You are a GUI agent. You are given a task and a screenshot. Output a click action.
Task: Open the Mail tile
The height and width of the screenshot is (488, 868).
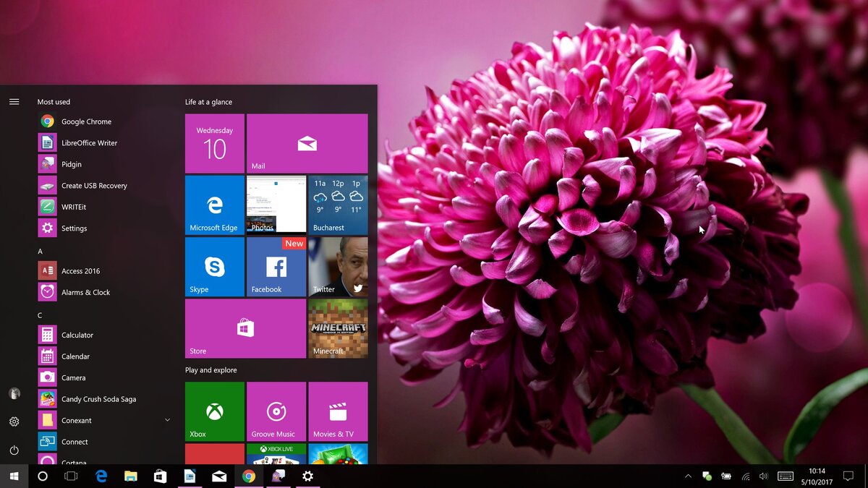click(x=307, y=143)
